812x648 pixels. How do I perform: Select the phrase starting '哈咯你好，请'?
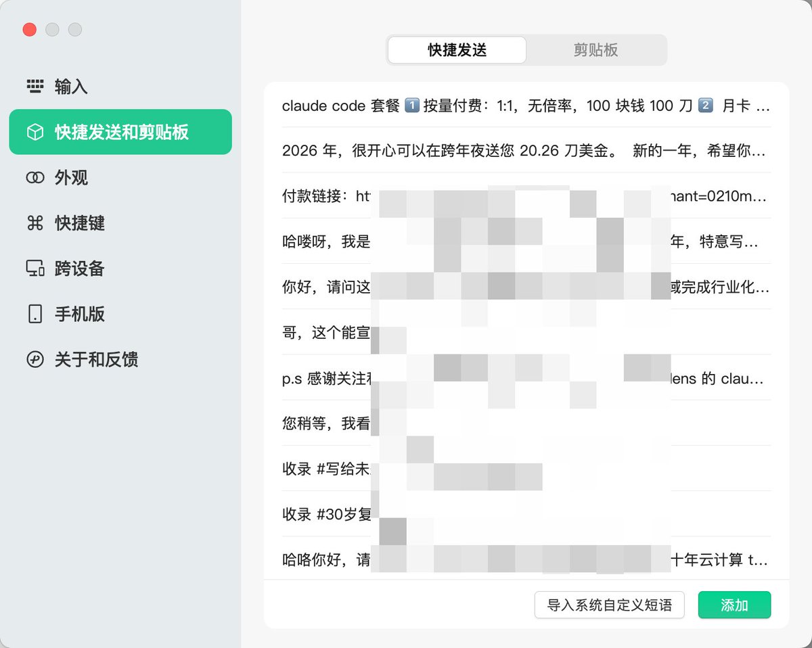[526, 559]
